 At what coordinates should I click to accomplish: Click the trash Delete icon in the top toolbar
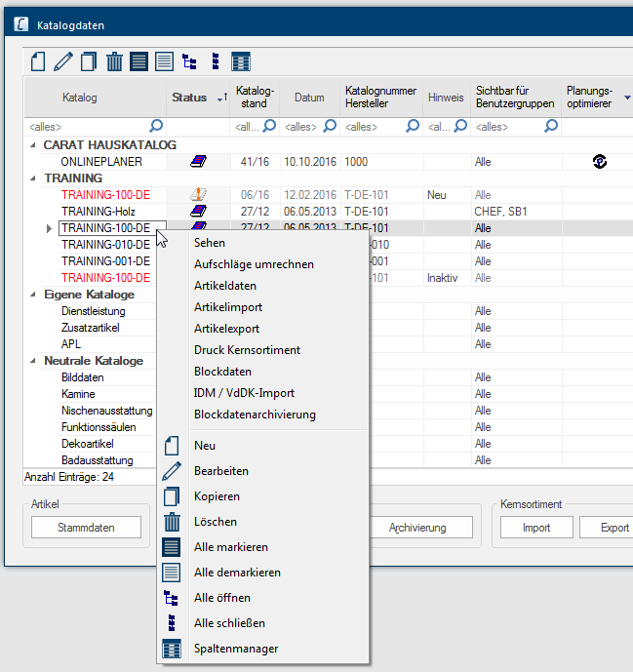click(114, 61)
